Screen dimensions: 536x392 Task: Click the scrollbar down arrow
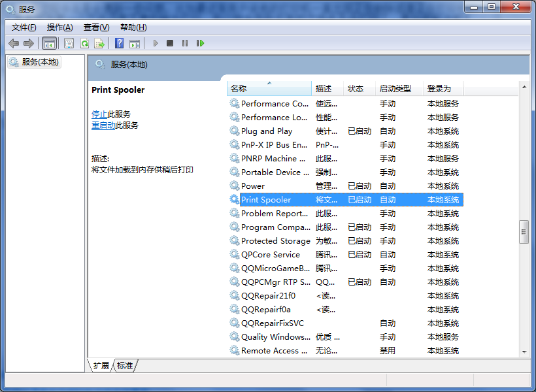[524, 351]
